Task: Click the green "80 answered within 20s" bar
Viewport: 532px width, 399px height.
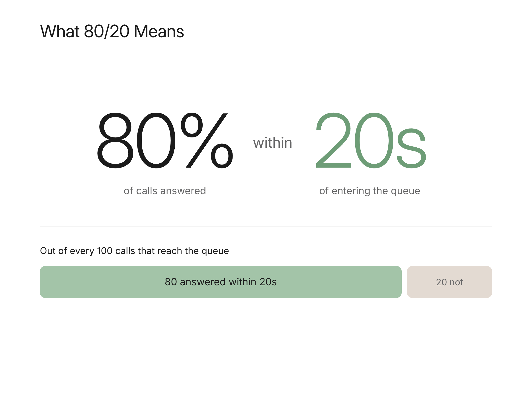Action: [x=221, y=282]
